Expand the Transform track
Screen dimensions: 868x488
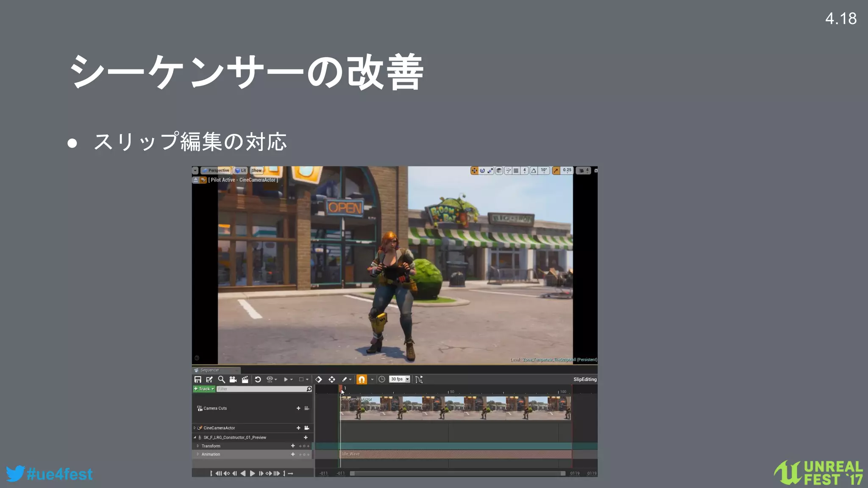pyautogui.click(x=198, y=446)
